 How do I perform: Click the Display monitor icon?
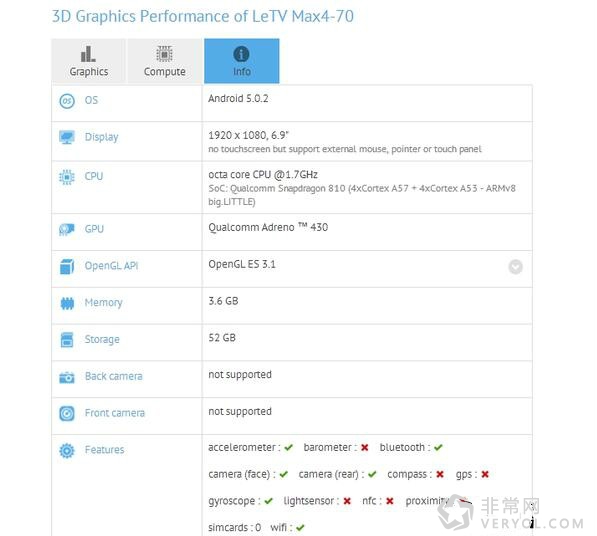[x=67, y=137]
